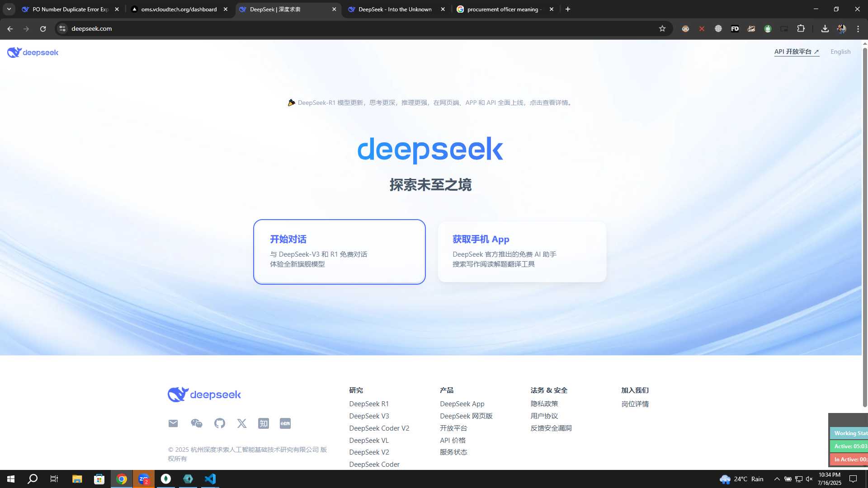
Task: Open the Zhihu icon in footer
Action: tap(264, 423)
